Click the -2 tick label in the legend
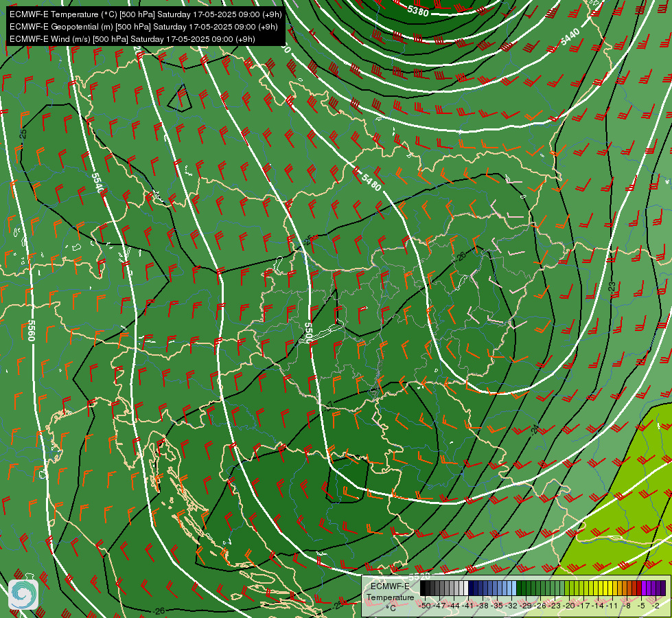The width and height of the screenshot is (672, 618). pyautogui.click(x=656, y=606)
